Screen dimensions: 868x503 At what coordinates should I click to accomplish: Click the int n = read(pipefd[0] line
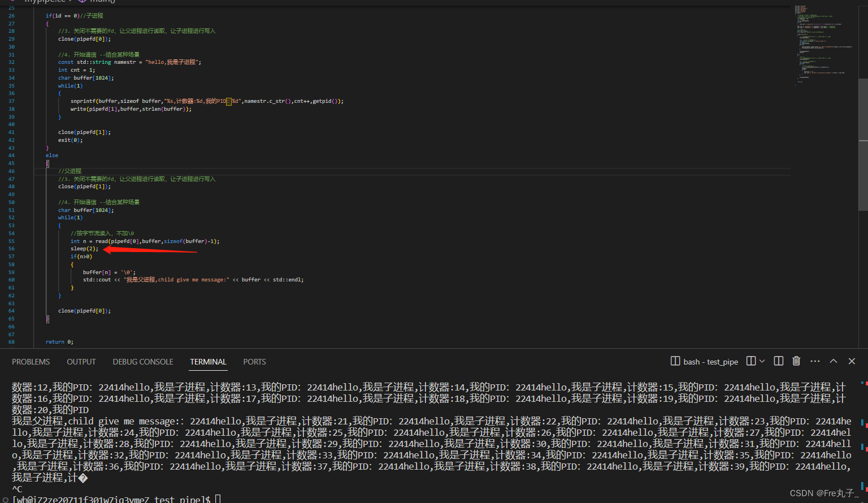click(x=145, y=241)
